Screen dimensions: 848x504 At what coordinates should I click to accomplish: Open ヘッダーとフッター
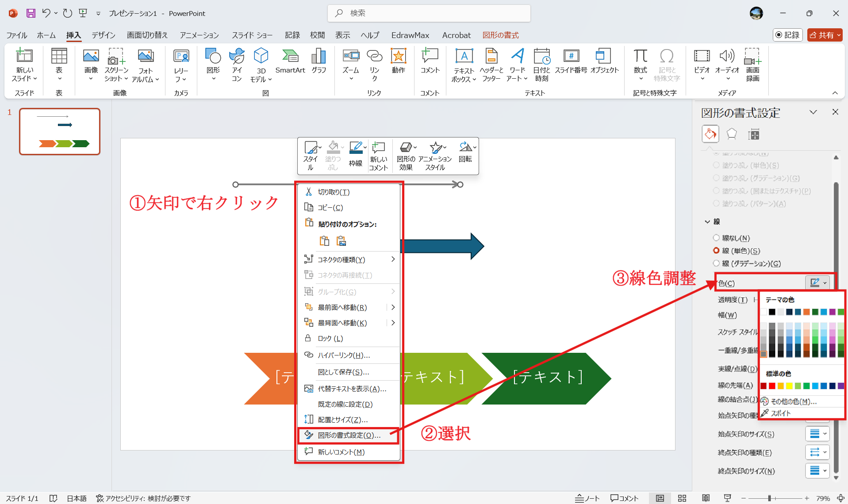tap(491, 65)
